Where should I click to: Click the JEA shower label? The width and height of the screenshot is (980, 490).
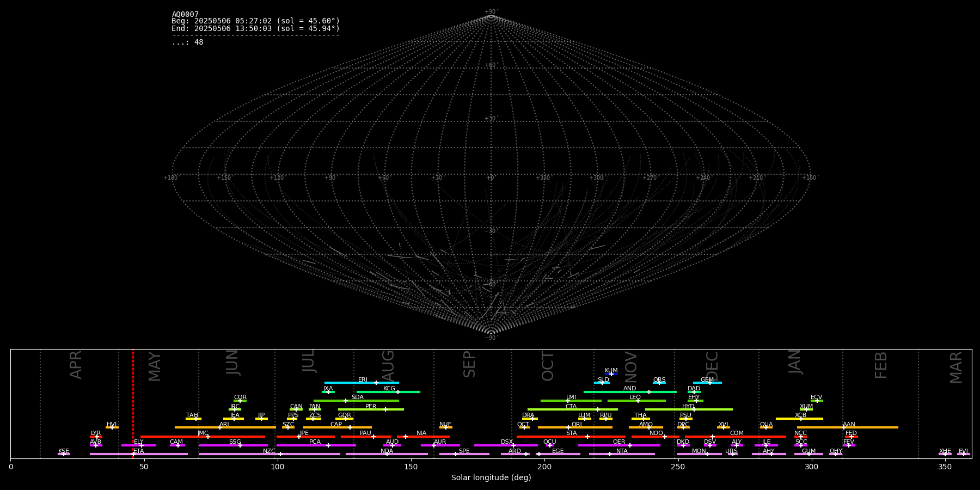(x=235, y=415)
